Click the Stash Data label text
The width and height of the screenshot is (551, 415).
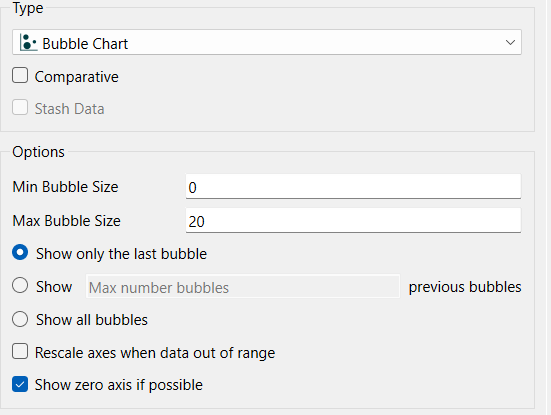tap(69, 109)
